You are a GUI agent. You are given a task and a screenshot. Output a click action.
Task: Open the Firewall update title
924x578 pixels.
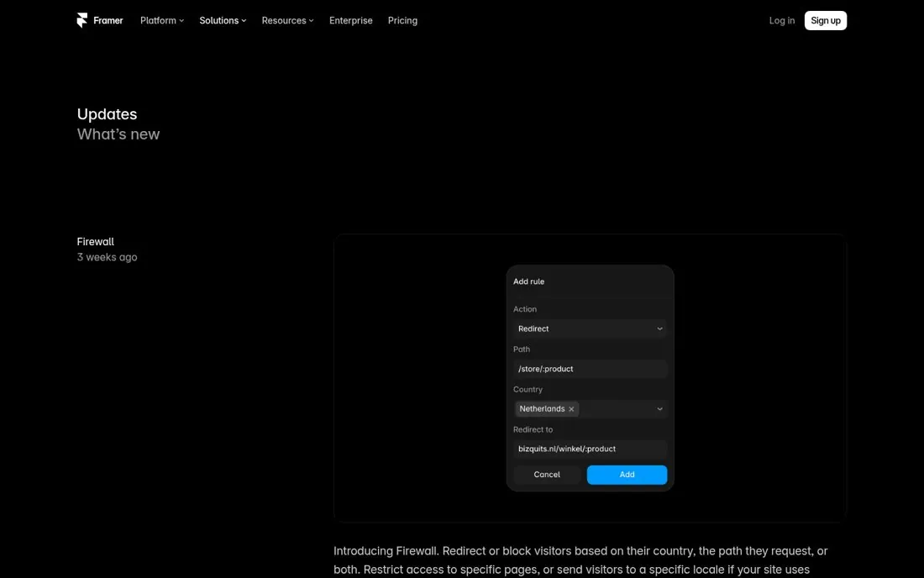[x=96, y=242]
